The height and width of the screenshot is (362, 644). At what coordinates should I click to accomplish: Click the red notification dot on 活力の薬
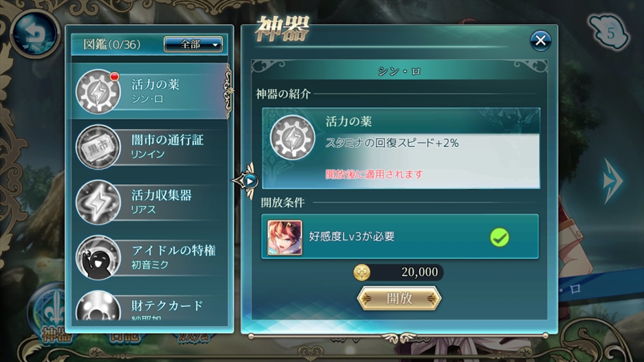tap(114, 77)
